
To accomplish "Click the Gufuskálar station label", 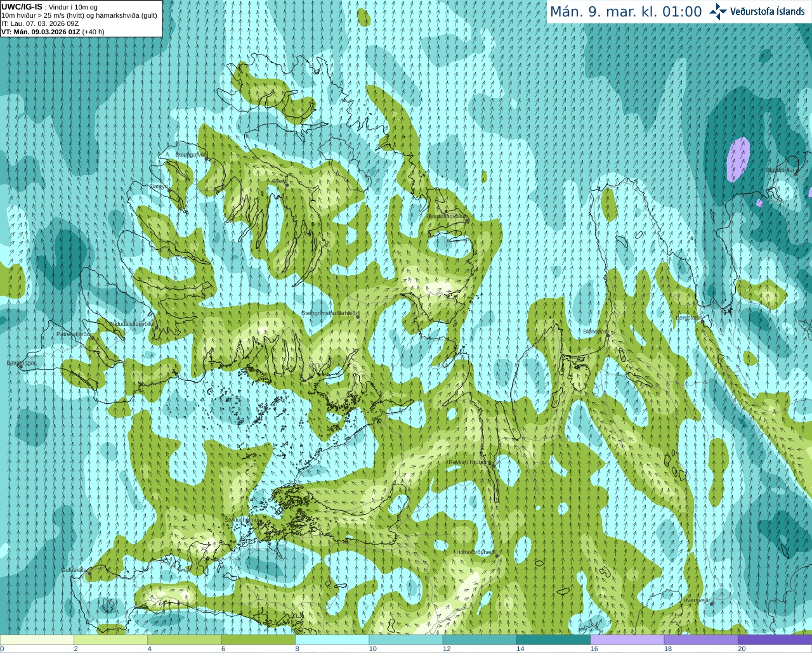I will point(74,570).
